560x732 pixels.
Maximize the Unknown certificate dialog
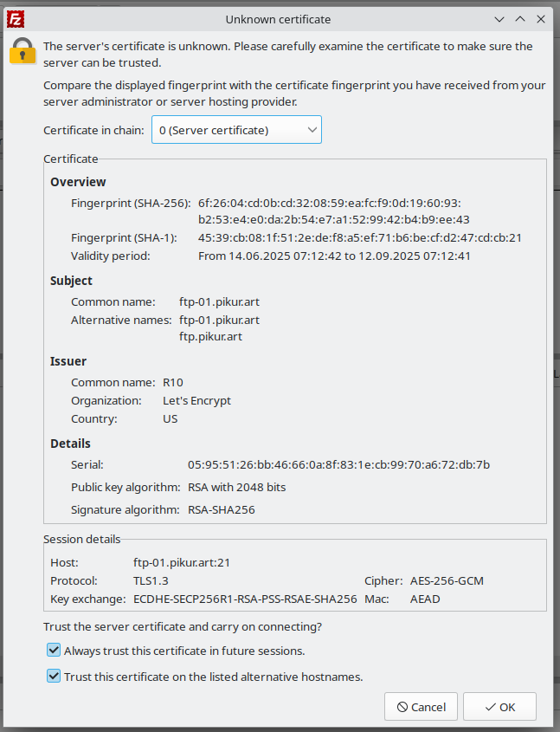point(520,18)
